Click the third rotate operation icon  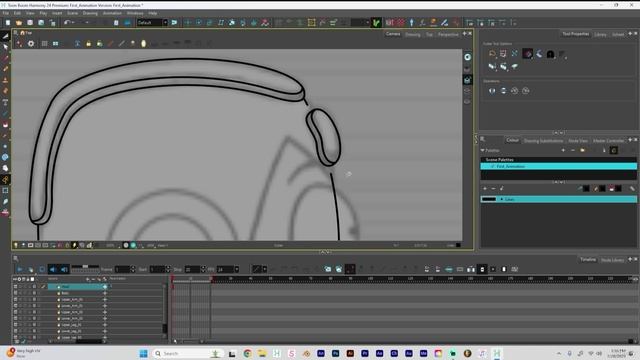[514, 91]
